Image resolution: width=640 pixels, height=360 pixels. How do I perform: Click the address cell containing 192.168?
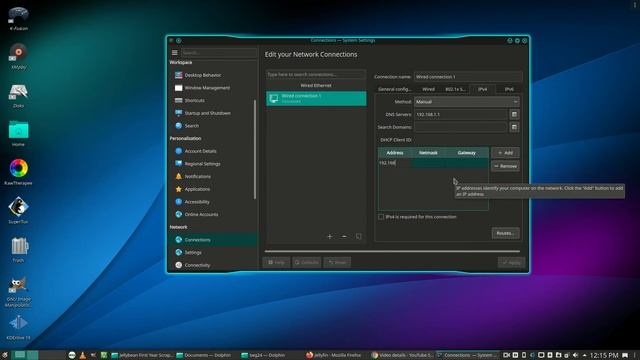tap(395, 163)
